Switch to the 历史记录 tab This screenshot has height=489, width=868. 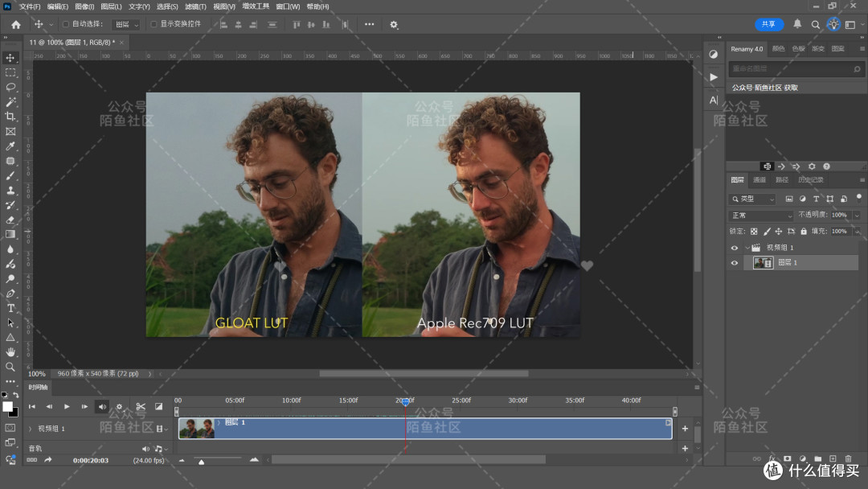(x=811, y=180)
